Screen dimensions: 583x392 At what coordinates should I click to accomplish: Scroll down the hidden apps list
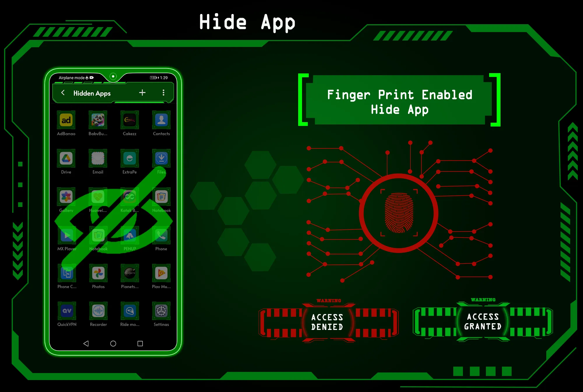[x=113, y=219]
